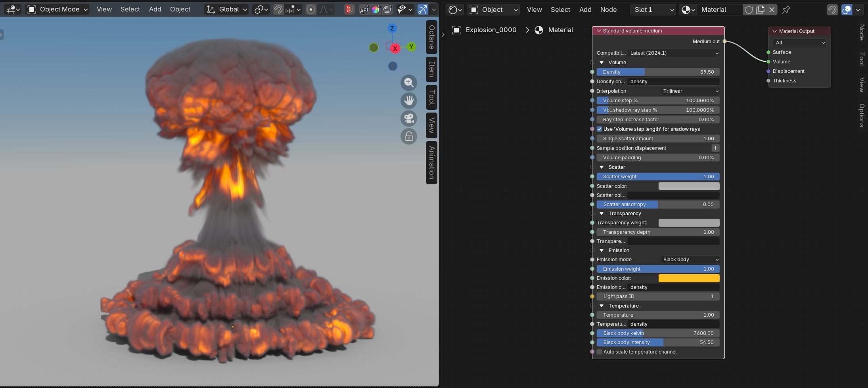Unlink the Material with X icon
The height and width of the screenshot is (388, 868).
[x=772, y=10]
